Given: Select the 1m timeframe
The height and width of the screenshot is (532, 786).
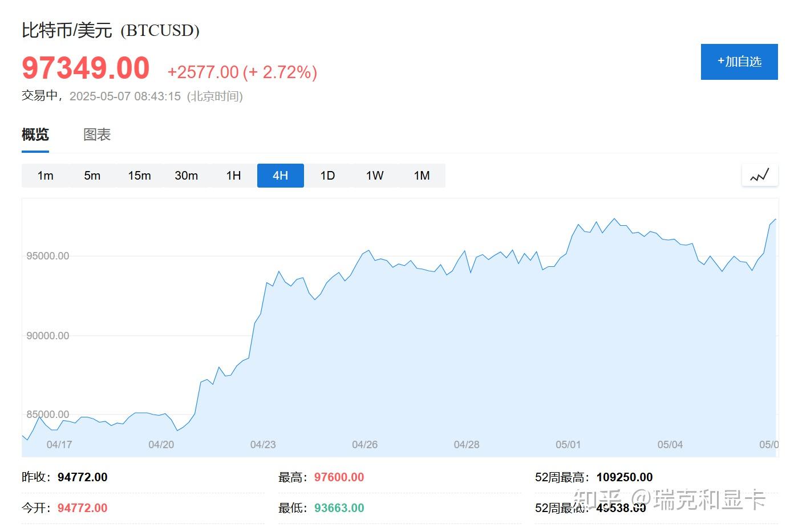Looking at the screenshot, I should click(45, 176).
